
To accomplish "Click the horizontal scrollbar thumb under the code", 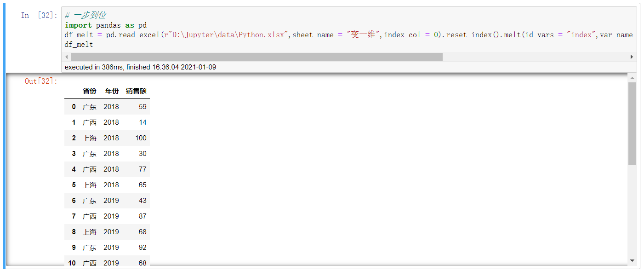I will 256,57.
